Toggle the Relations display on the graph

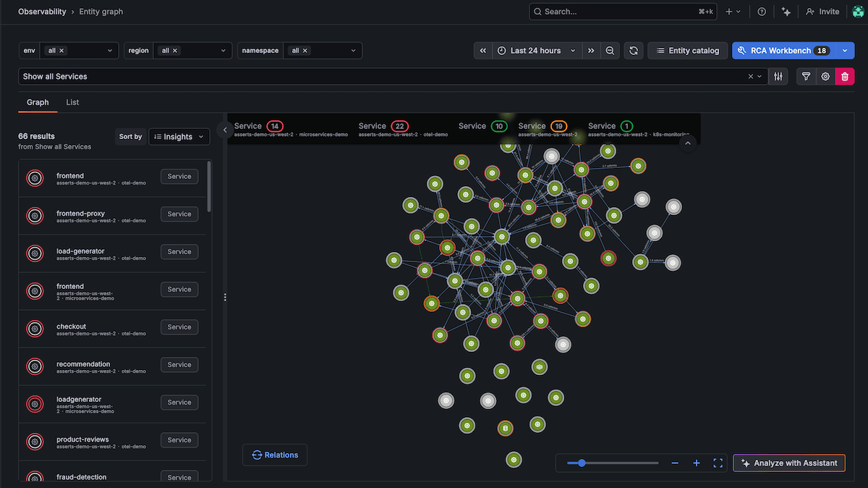tap(275, 455)
